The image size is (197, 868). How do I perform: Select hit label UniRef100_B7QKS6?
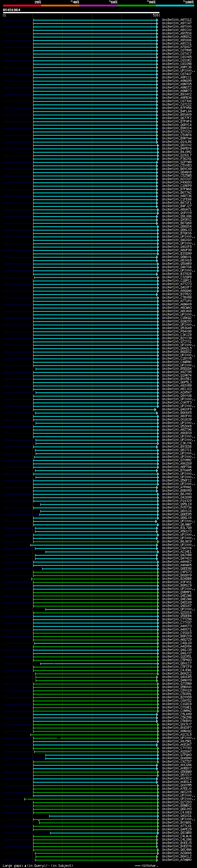[177, 233]
